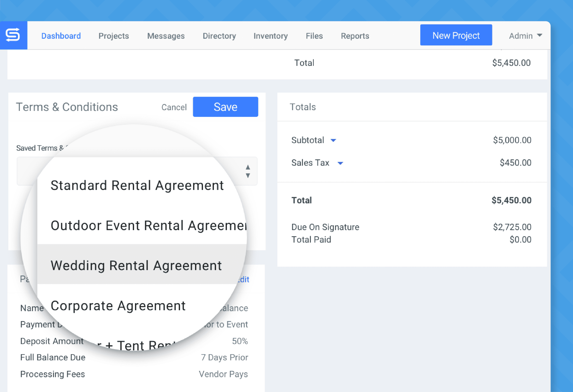The height and width of the screenshot is (392, 573).
Task: Click the $5,450.00 bold total in Totals
Action: 511,200
